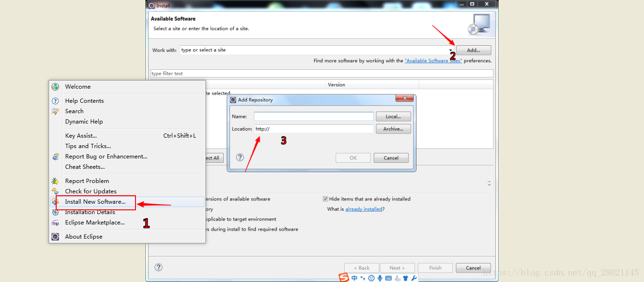Close the Add Repository dialog
644x282 pixels.
405,98
